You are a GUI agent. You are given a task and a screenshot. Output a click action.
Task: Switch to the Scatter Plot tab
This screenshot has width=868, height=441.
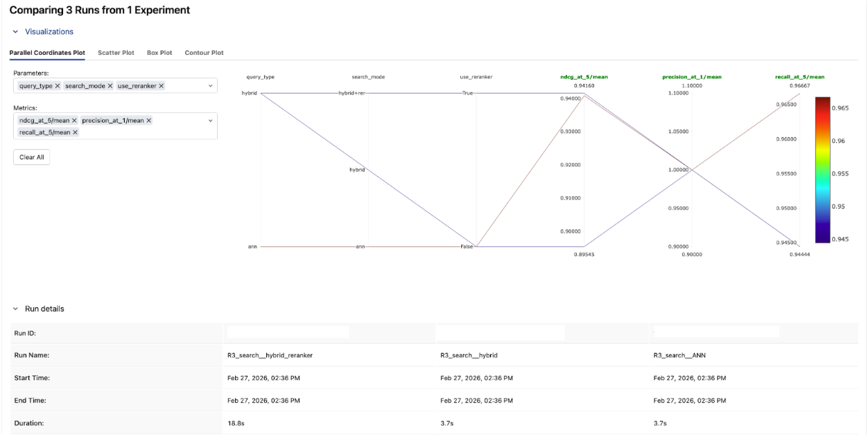pos(116,53)
